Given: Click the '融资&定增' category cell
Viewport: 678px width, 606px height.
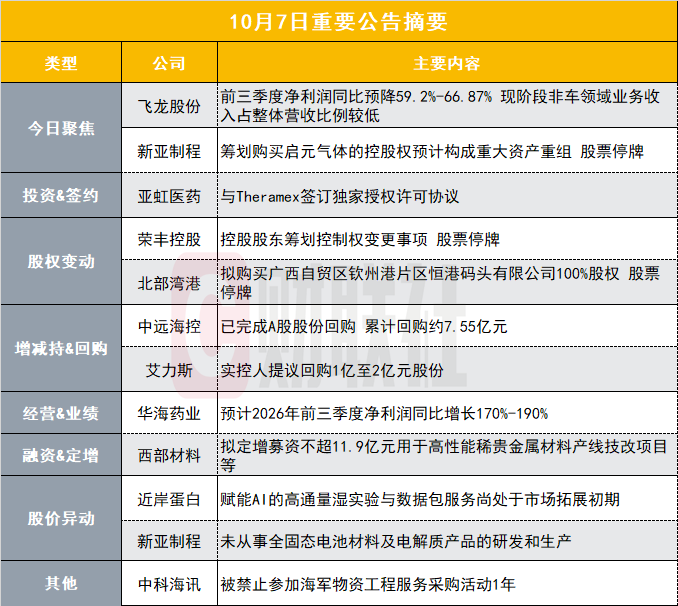Looking at the screenshot, I should click(61, 455).
